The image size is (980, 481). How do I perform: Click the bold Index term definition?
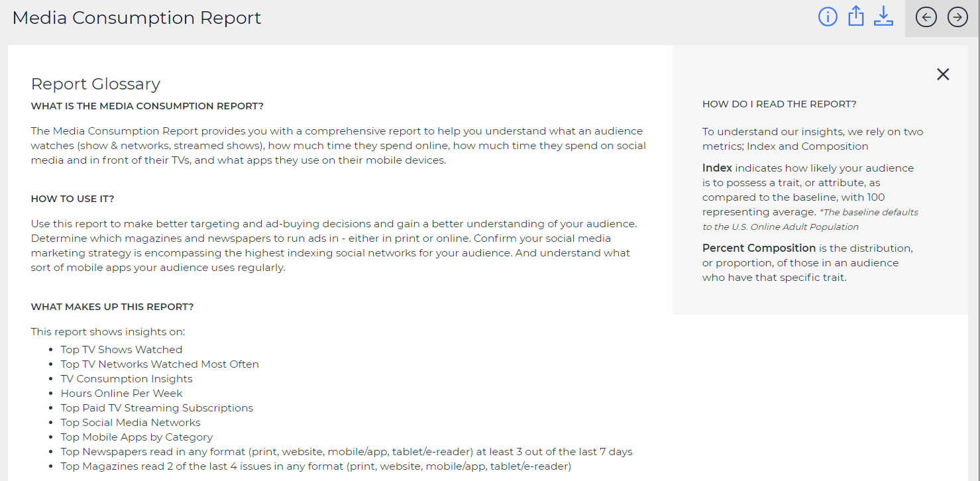717,168
